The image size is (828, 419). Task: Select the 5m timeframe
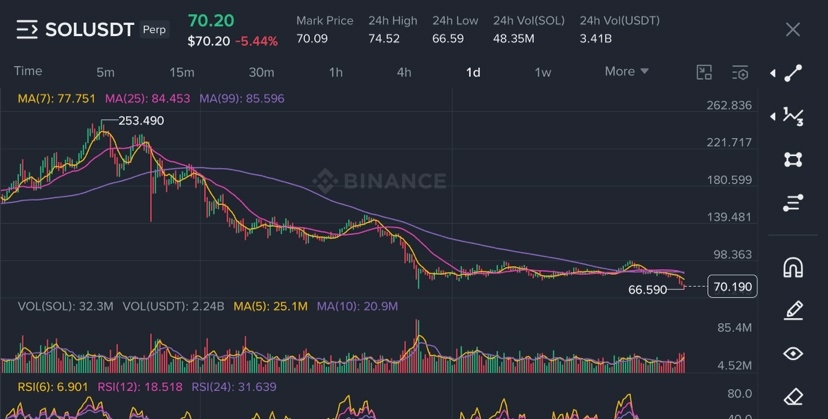[105, 72]
